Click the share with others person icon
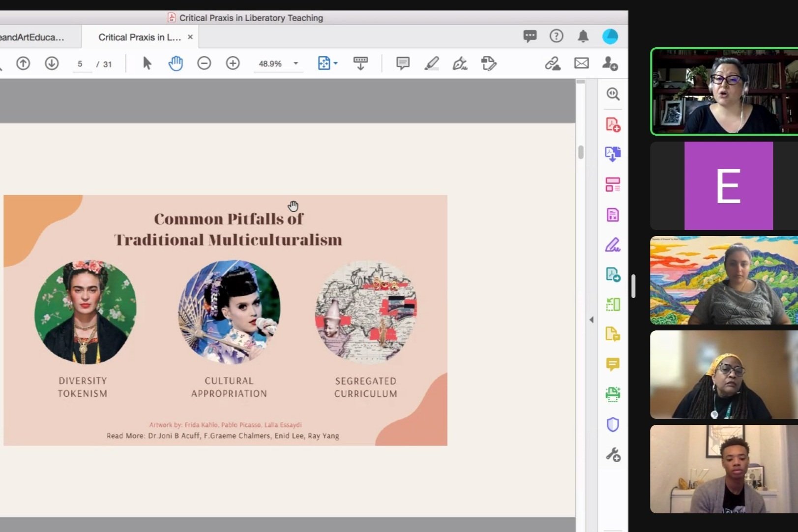Screen dimensions: 798x532 610,63
